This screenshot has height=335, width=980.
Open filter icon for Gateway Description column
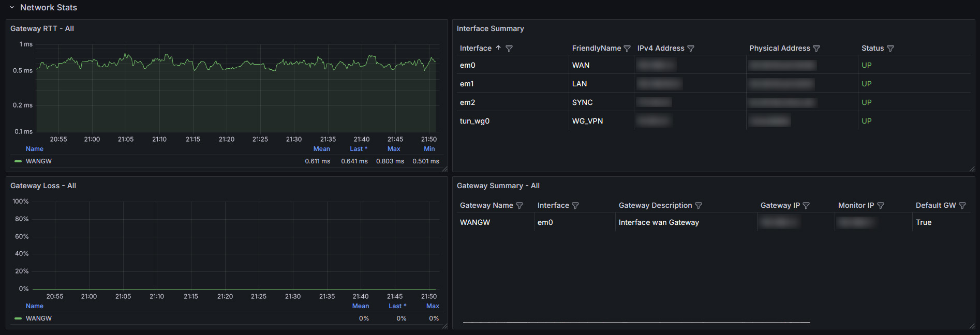click(699, 205)
